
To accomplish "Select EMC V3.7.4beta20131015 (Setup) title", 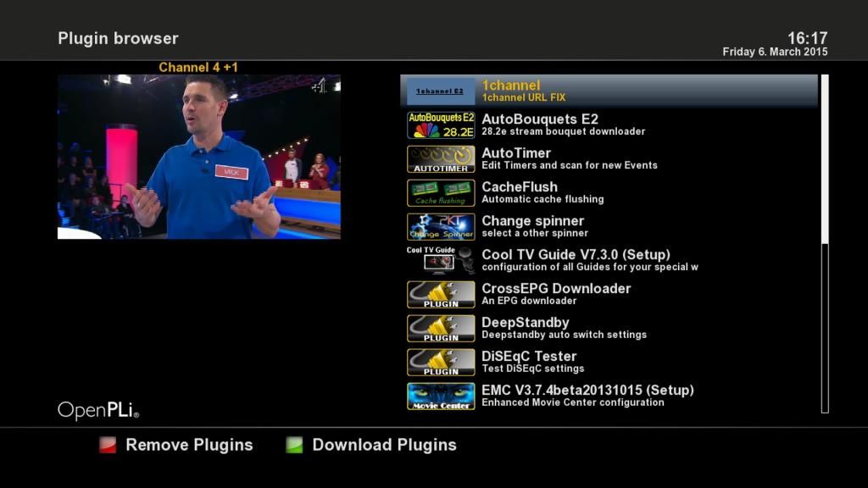I will 587,390.
